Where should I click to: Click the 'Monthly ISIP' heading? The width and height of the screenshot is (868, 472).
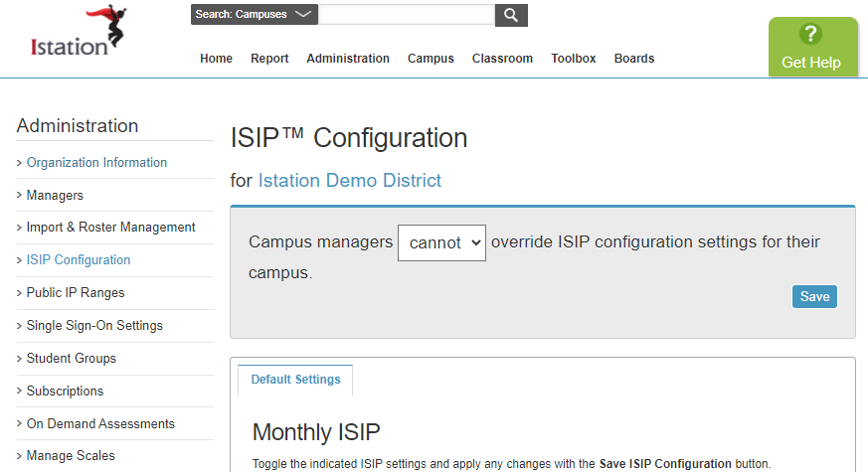pos(316,432)
